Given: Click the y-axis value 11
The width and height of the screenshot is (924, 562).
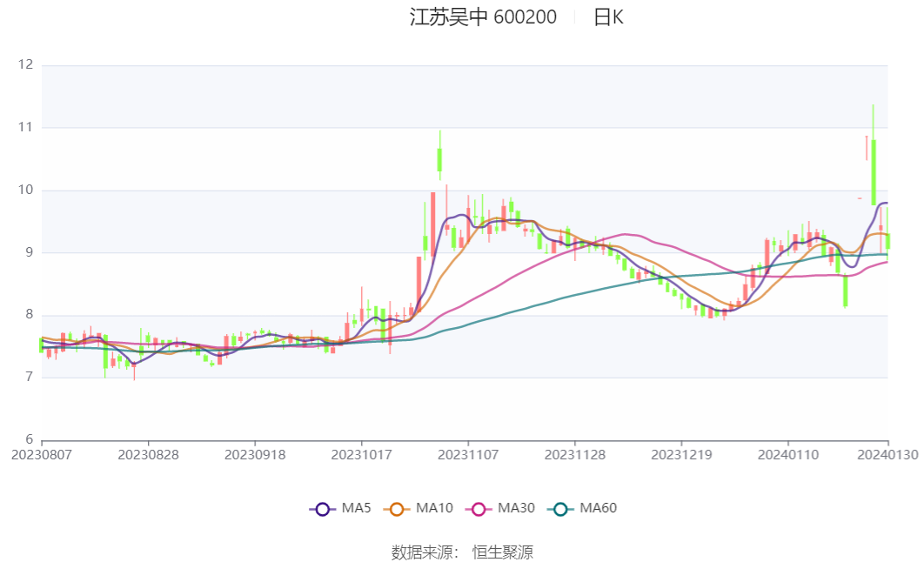Looking at the screenshot, I should pyautogui.click(x=25, y=127).
